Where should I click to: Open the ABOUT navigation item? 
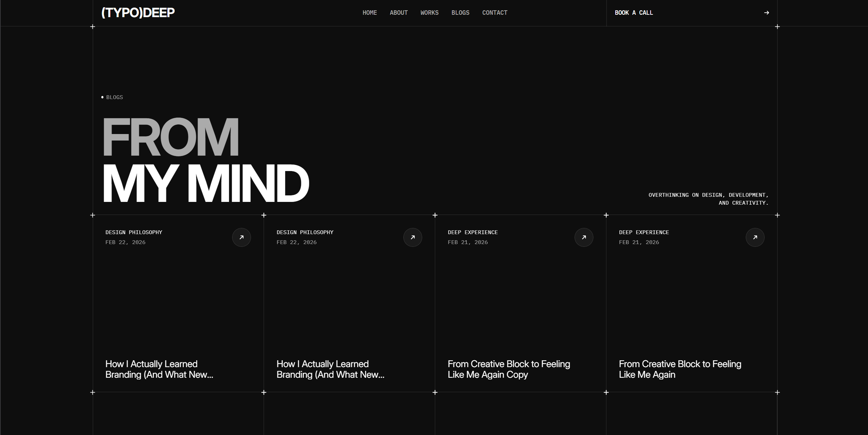point(399,13)
